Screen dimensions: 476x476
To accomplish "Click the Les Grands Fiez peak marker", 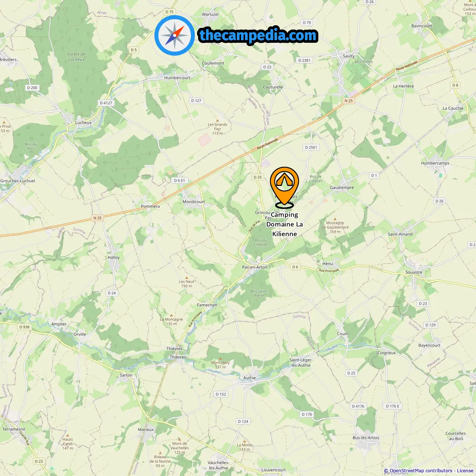I will (218, 120).
